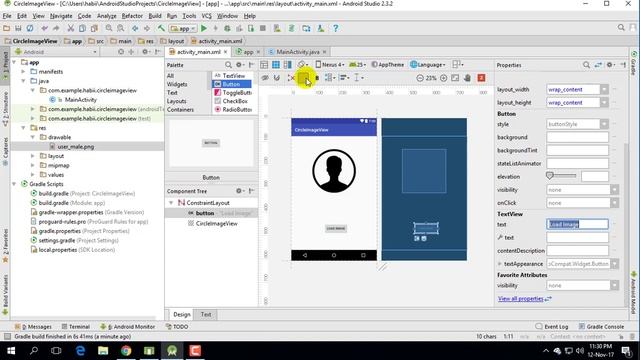This screenshot has height=360, width=640.
Task: Open the Project view settings gear
Action: 146,52
